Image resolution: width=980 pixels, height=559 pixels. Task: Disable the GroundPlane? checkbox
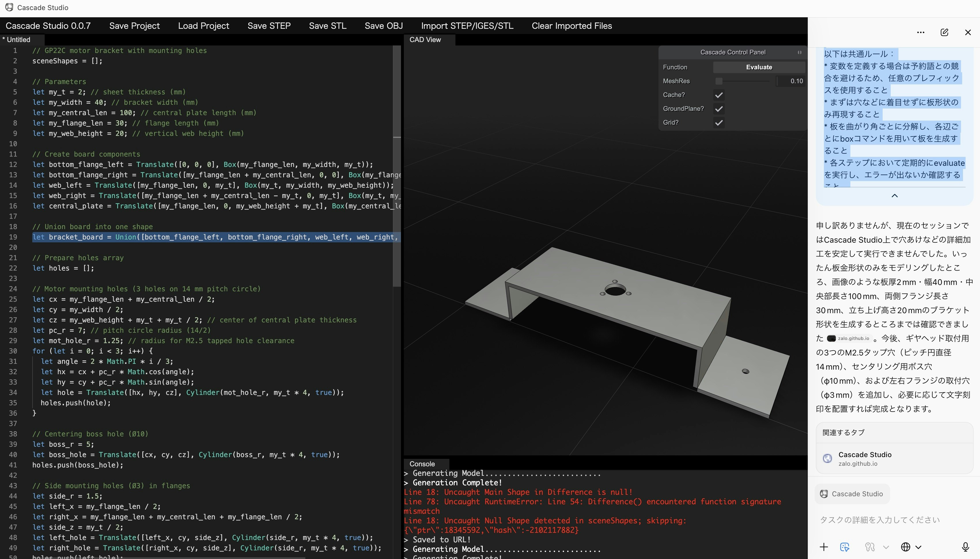pos(719,109)
